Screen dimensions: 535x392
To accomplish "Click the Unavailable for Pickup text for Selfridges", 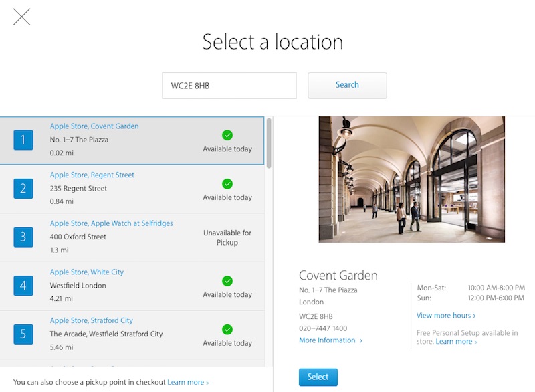I will 227,237.
